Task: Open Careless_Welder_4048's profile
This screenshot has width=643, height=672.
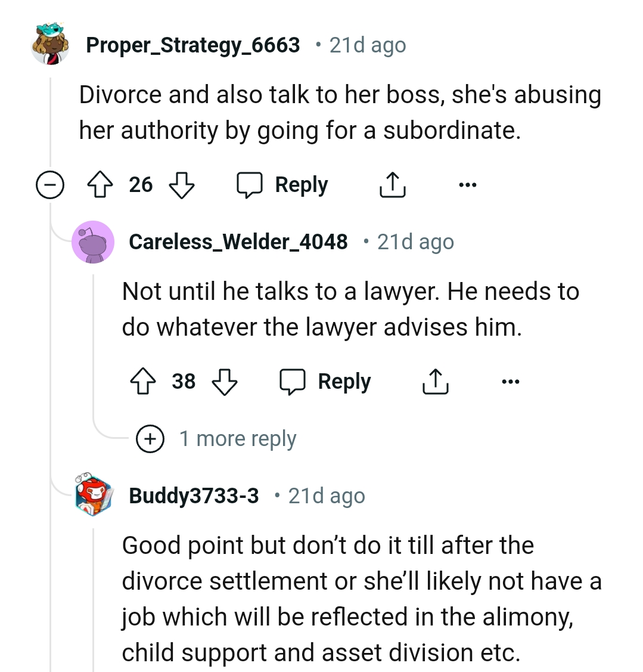Action: click(x=238, y=241)
